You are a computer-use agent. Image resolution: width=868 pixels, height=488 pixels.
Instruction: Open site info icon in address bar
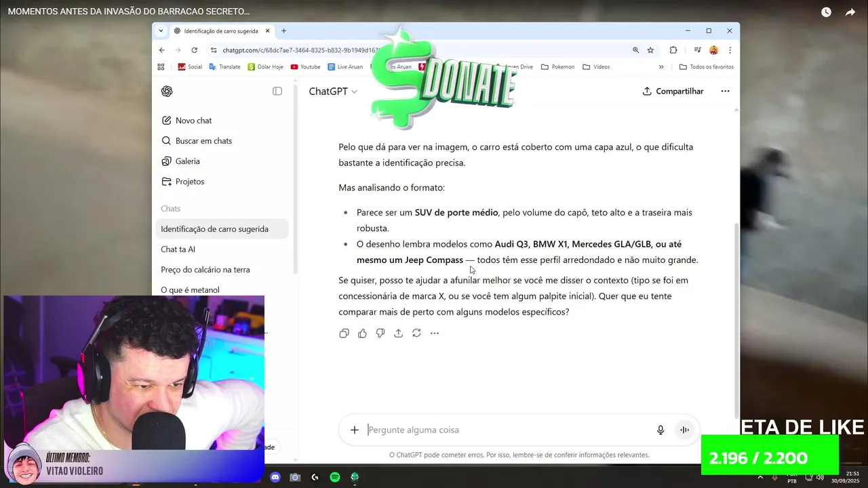tap(214, 50)
